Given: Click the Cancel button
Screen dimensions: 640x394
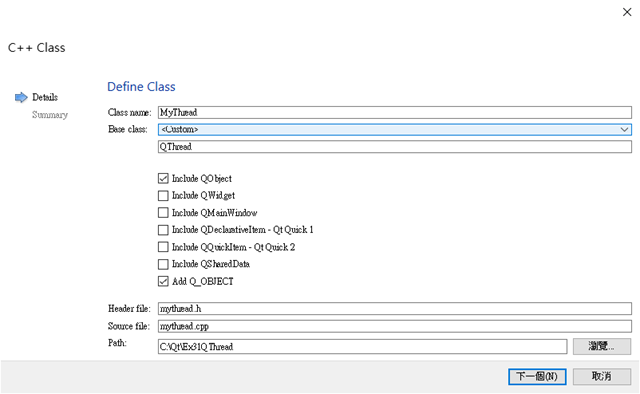Looking at the screenshot, I should [602, 376].
